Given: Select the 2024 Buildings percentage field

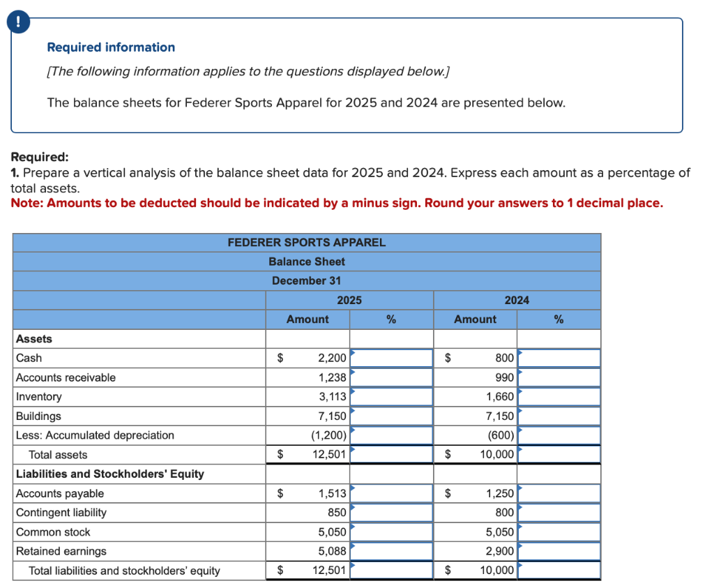Looking at the screenshot, I should click(559, 416).
